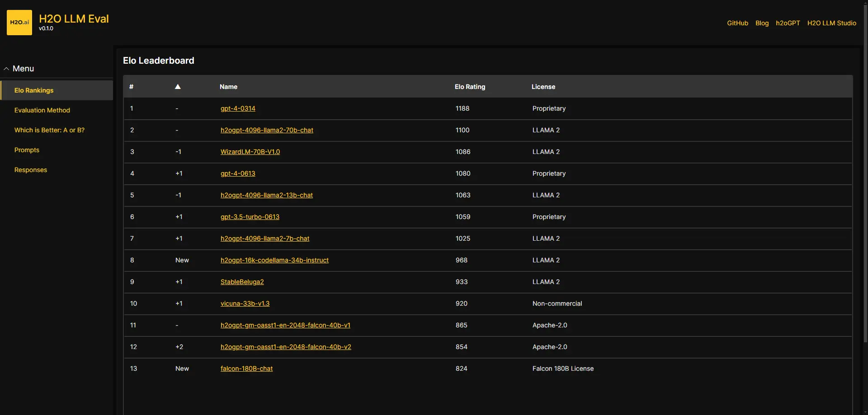The image size is (868, 415).
Task: Click the New label in row 13
Action: tap(182, 368)
